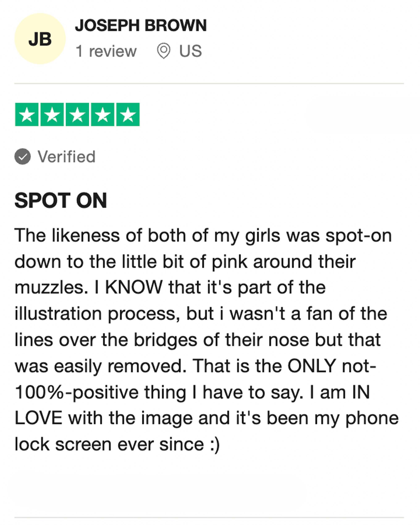This screenshot has width=420, height=525.
Task: Click the divider line below reviewer info
Action: [209, 84]
